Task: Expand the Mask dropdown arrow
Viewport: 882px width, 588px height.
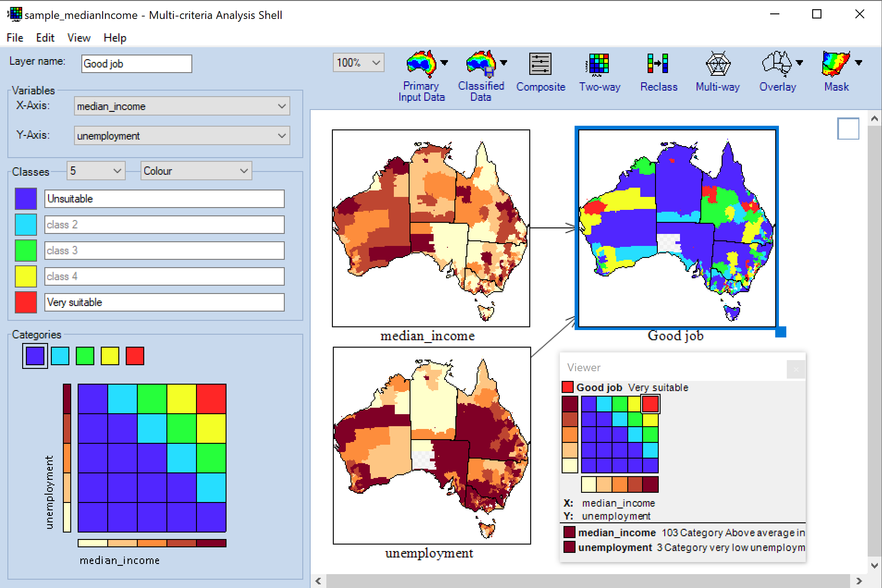Action: 858,62
